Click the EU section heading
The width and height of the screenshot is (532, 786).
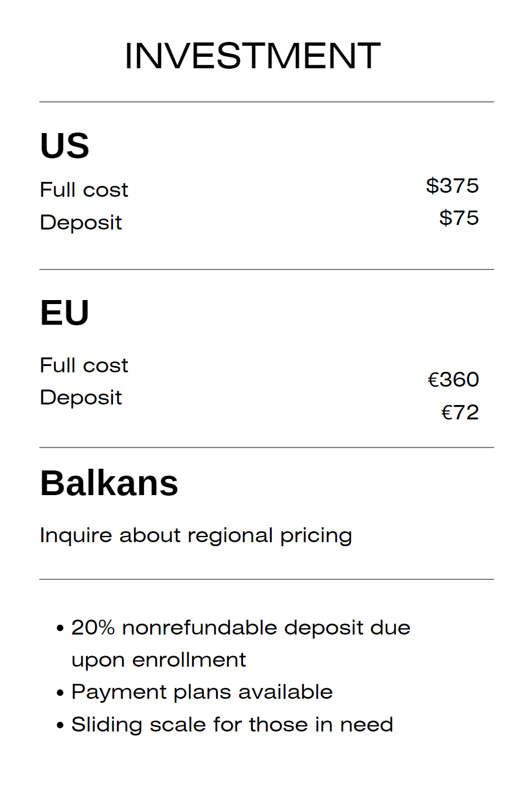(x=65, y=313)
